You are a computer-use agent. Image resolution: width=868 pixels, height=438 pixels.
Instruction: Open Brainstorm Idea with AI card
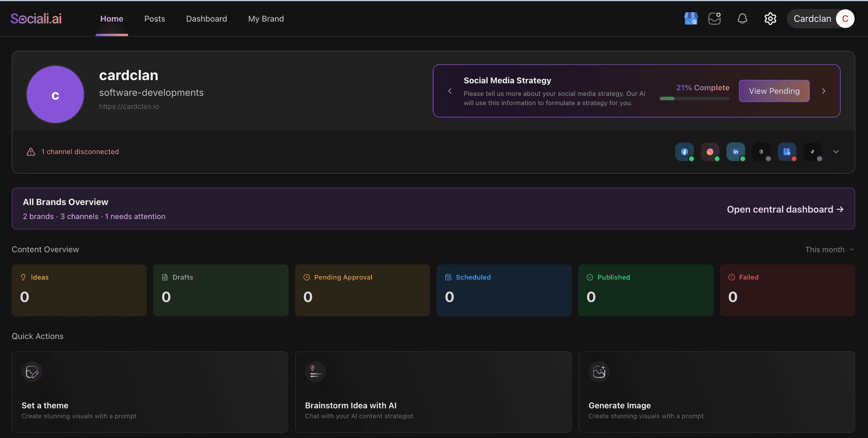(x=433, y=392)
